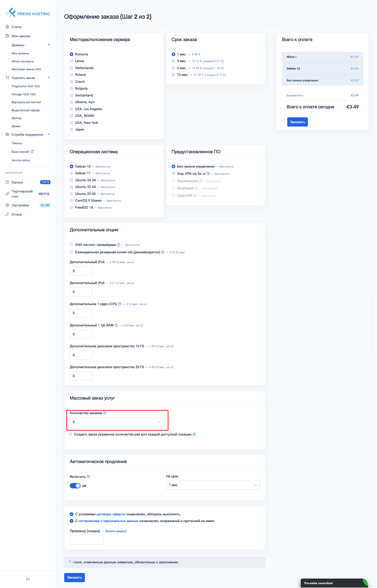Toggle the auto-renewal Включить switch
The image size is (377, 588).
pos(75,485)
